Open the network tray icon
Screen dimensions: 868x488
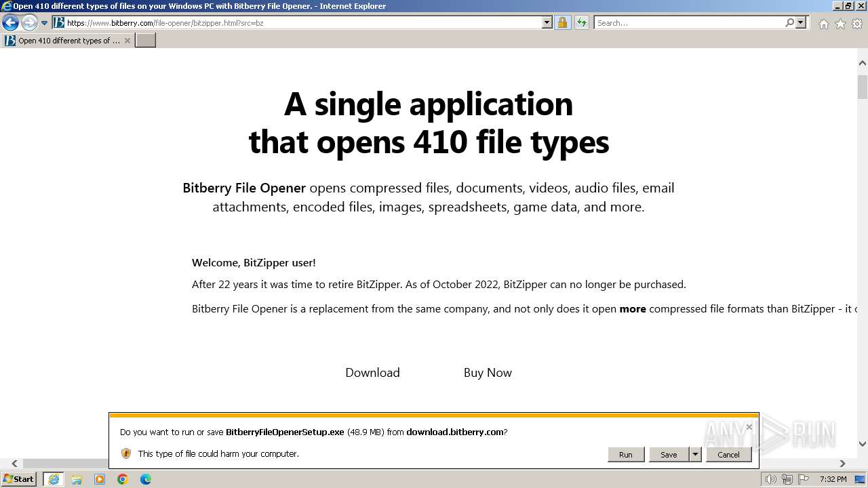788,479
